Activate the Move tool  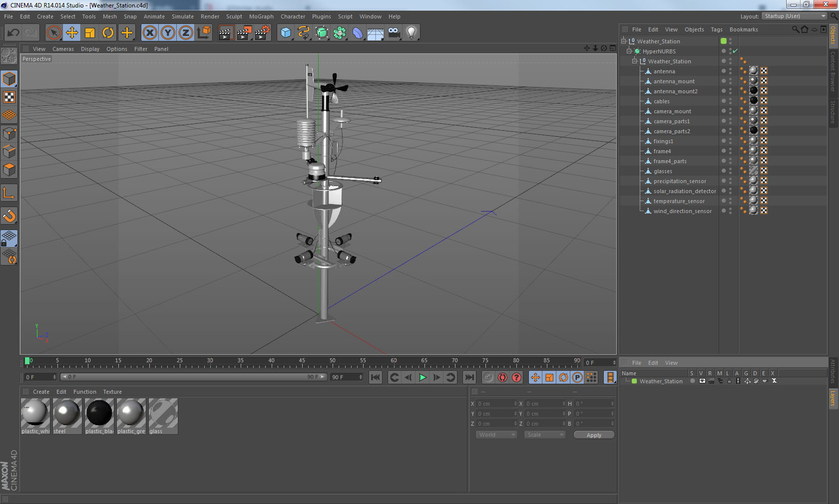(72, 33)
